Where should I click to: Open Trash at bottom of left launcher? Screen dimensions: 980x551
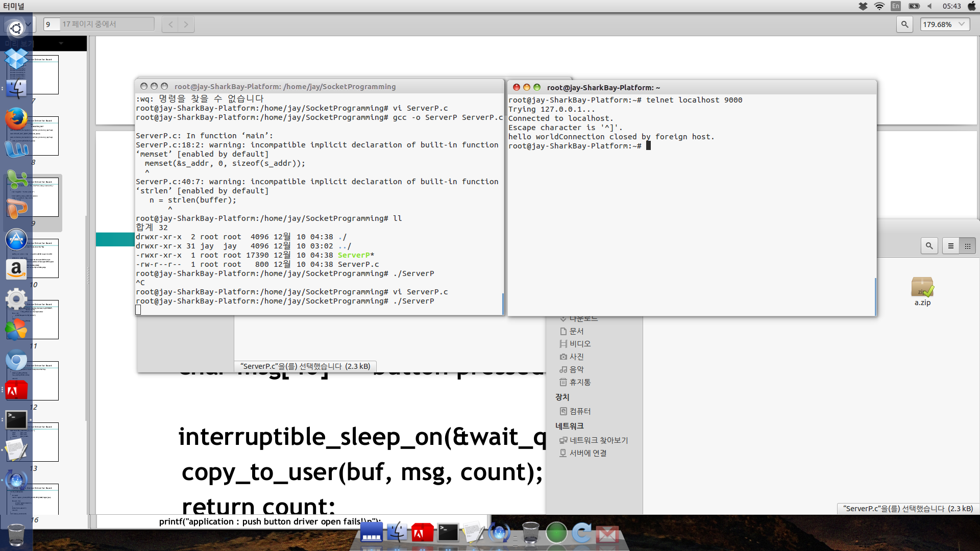(16, 534)
